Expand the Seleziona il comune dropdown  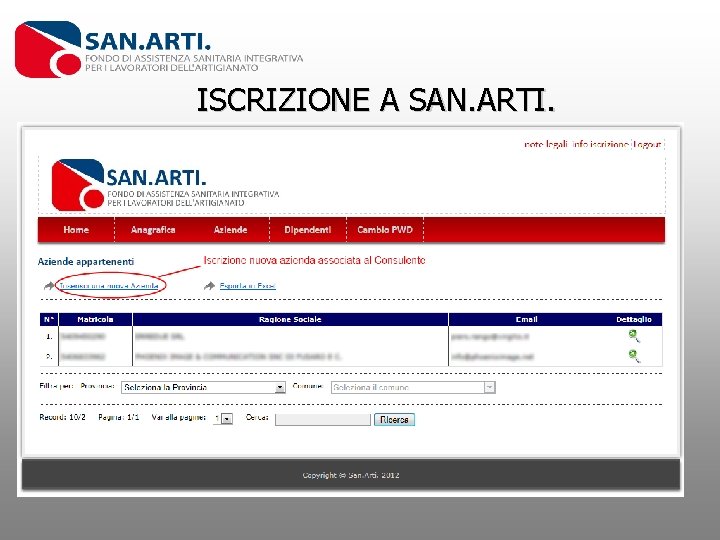pyautogui.click(x=413, y=388)
